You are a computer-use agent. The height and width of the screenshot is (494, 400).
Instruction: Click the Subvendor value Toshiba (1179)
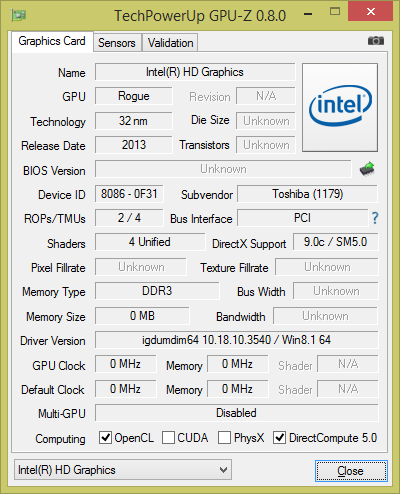point(307,194)
